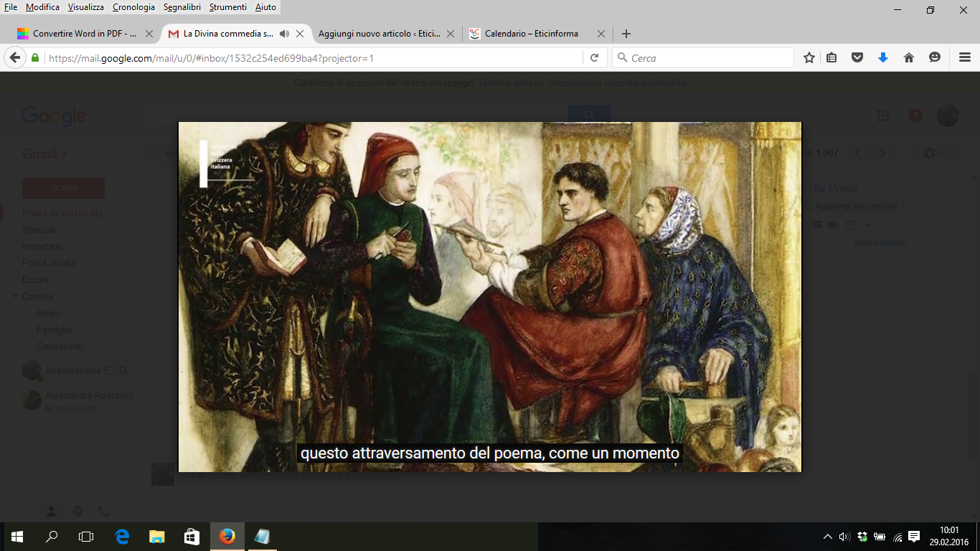Select the Amici circle

[x=48, y=313]
